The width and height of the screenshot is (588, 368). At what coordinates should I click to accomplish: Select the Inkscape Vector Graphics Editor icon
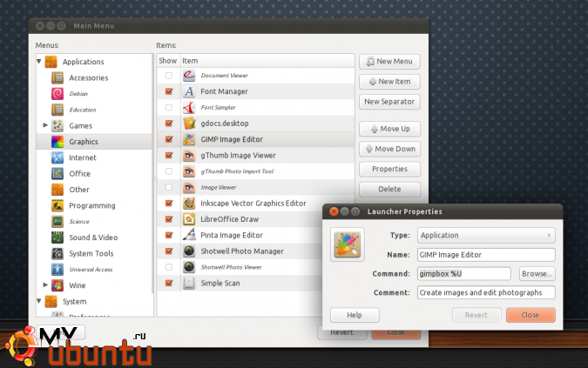pyautogui.click(x=189, y=203)
